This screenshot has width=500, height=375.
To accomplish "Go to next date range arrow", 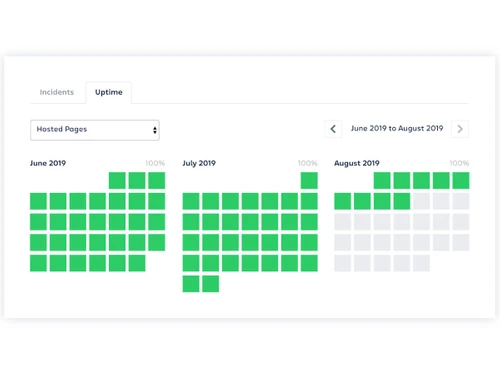I will 460,129.
